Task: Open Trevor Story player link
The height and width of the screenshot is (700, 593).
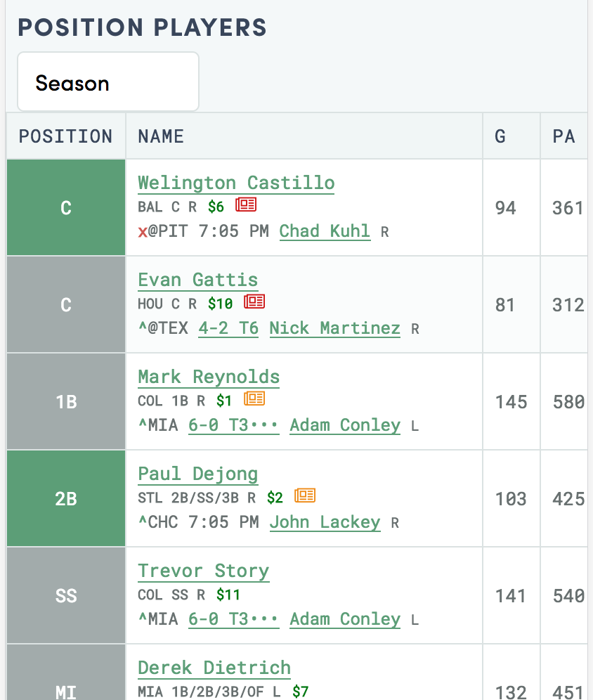Action: (204, 571)
